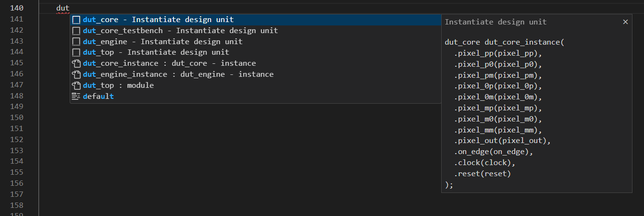Image resolution: width=644 pixels, height=216 pixels.
Task: Click the snippet icon beside dut_core suggestion
Action: pyautogui.click(x=76, y=20)
